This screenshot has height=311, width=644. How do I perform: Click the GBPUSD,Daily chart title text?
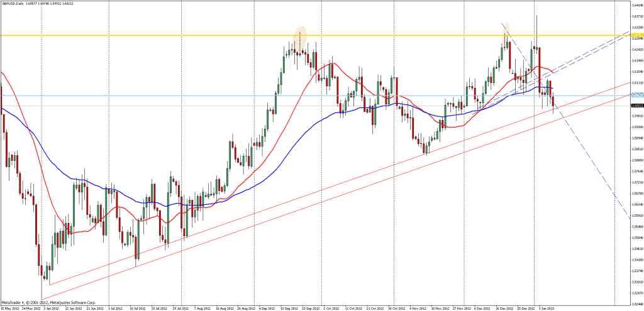tap(18, 3)
